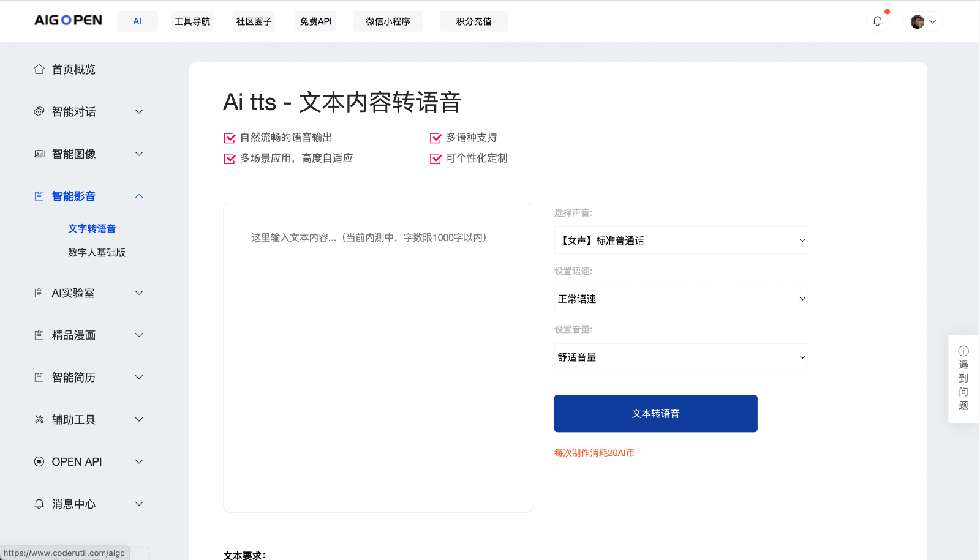Select the 首页概览 home icon

click(39, 69)
